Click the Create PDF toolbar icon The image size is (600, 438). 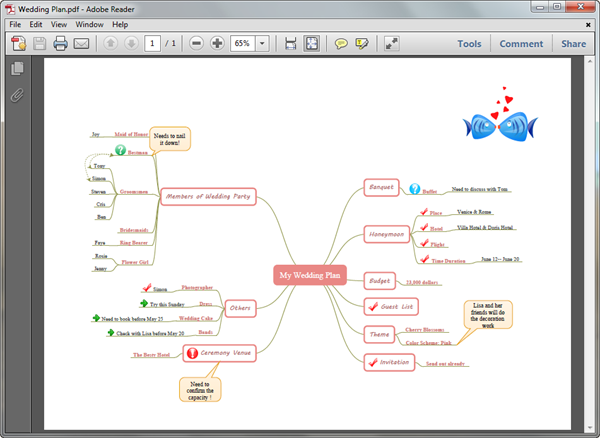(19, 44)
